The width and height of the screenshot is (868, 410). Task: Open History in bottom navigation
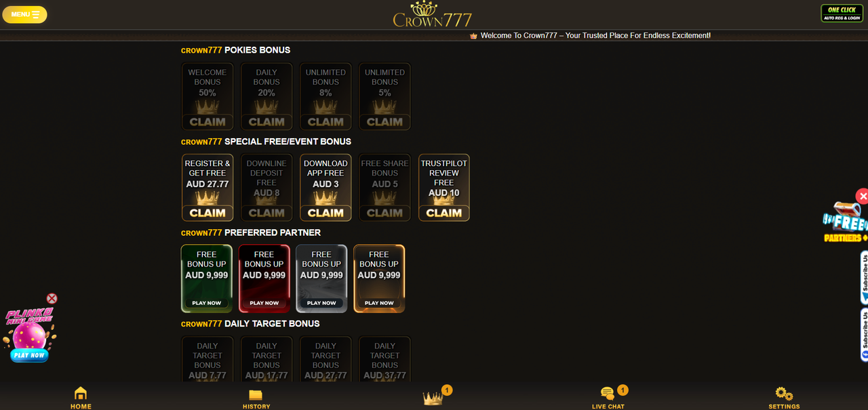pyautogui.click(x=256, y=399)
